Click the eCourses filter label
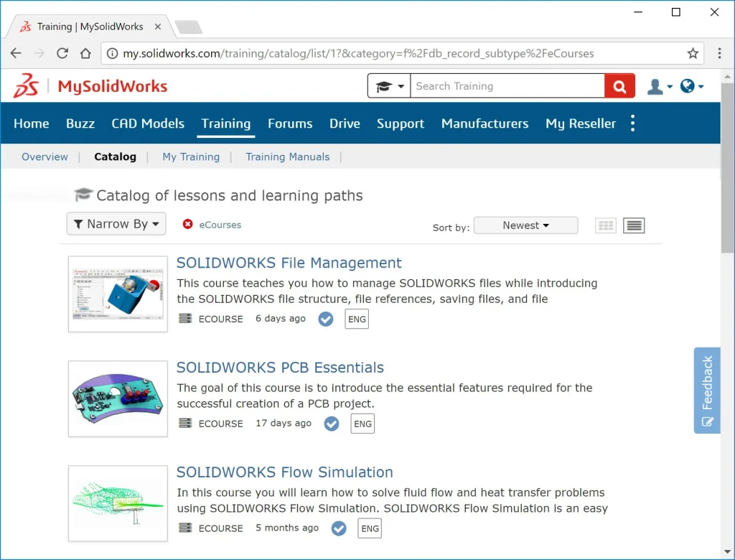Viewport: 735px width, 560px height. (x=220, y=225)
